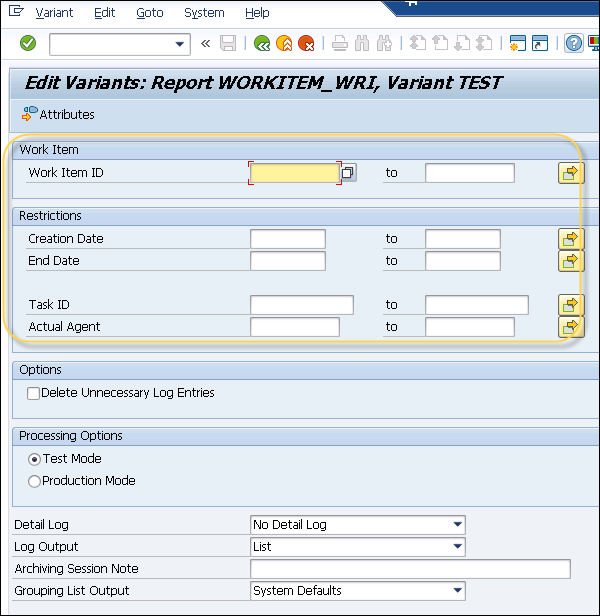This screenshot has height=616, width=600.
Task: Click the Print icon in toolbar
Action: [x=340, y=43]
